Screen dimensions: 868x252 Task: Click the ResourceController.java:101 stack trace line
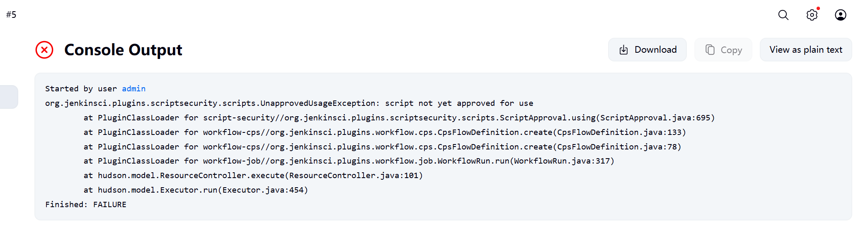click(253, 175)
